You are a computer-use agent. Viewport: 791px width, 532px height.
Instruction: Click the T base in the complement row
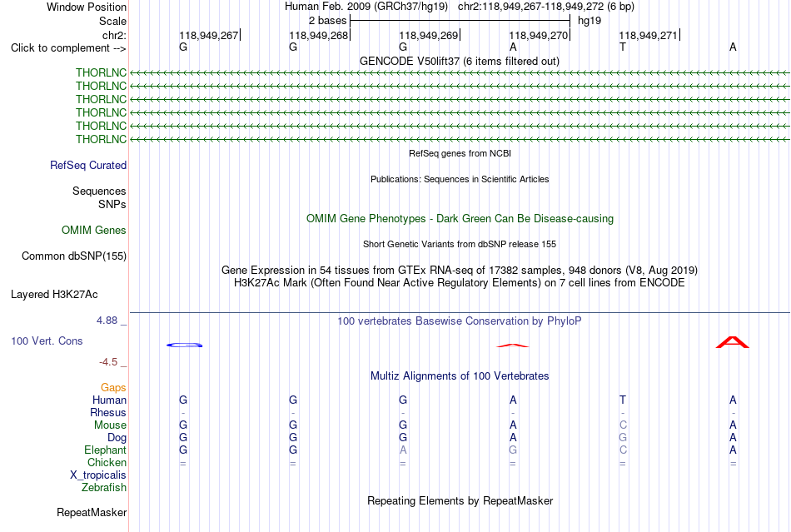(623, 47)
